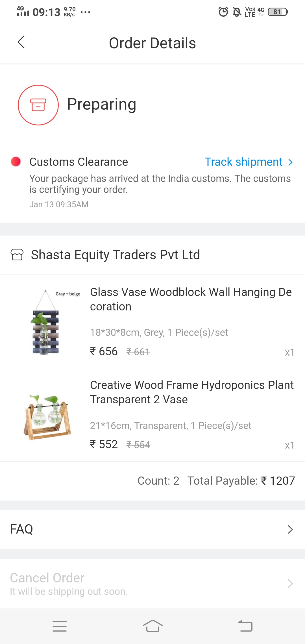Tap the store icon beside Shasta Equity Traders
Viewport: 305px width, 644px height.
click(17, 254)
